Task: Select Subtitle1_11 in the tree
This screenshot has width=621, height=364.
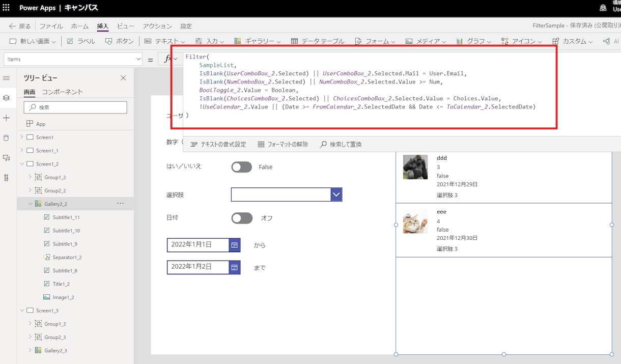Action: pos(66,217)
